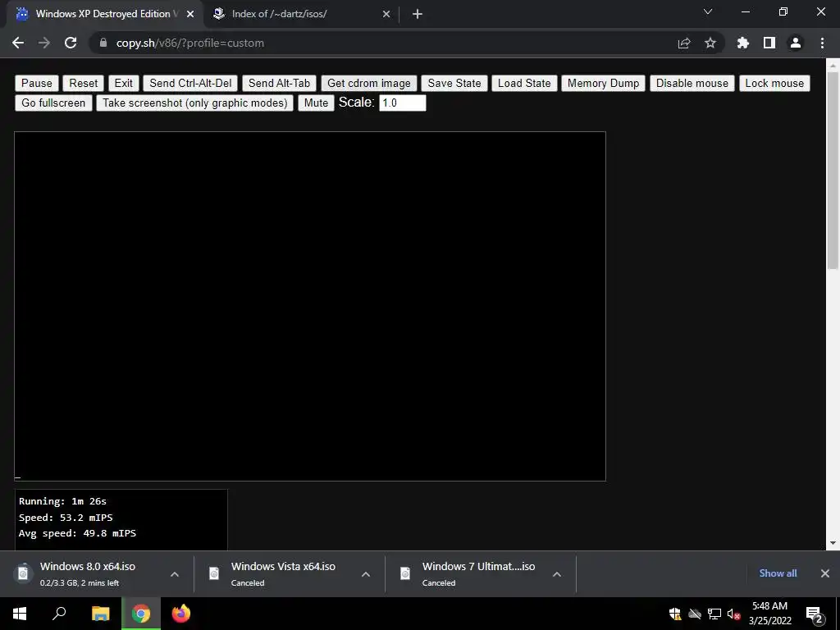Expand Windows Vista x64.iso download options

pyautogui.click(x=366, y=574)
